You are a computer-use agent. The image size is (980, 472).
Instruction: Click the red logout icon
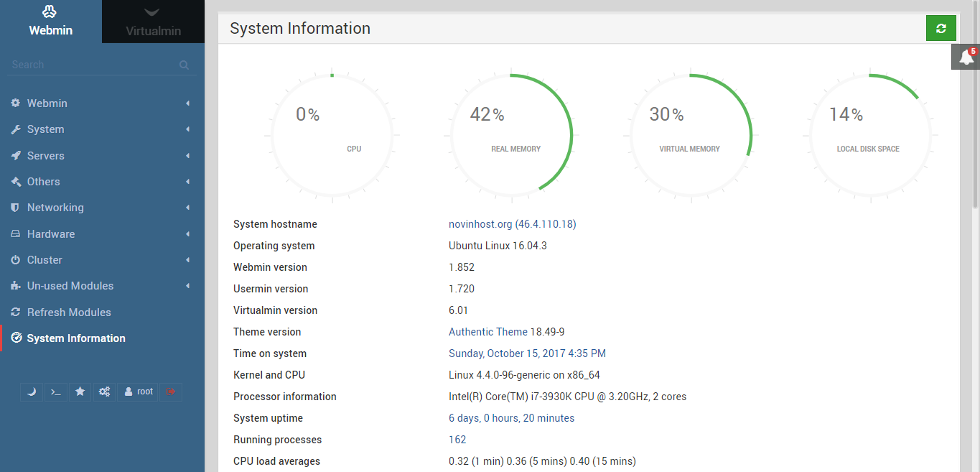pyautogui.click(x=171, y=392)
